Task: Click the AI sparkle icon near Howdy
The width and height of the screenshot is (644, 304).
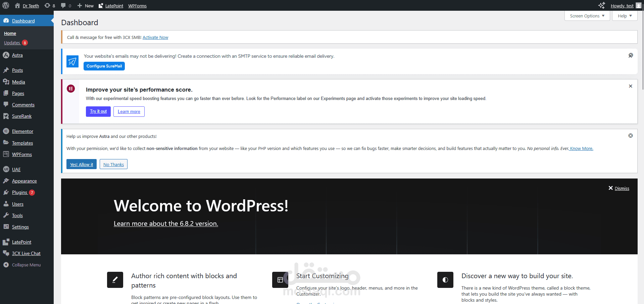Action: coord(601,5)
